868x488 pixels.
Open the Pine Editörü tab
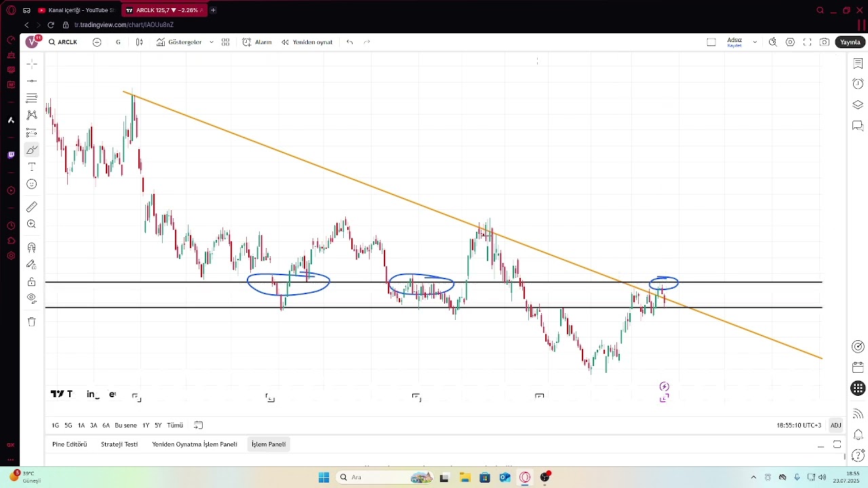[x=70, y=445]
